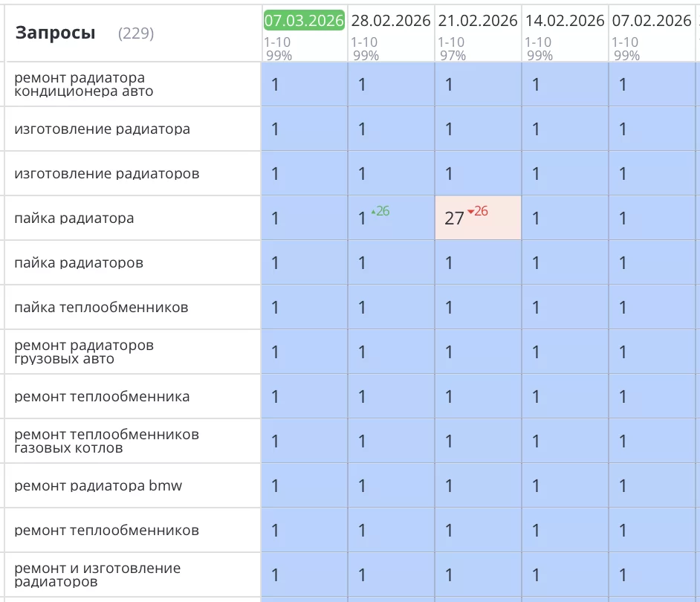Open the 28.02.2026 date column header
Image resolution: width=700 pixels, height=602 pixels.
(391, 21)
